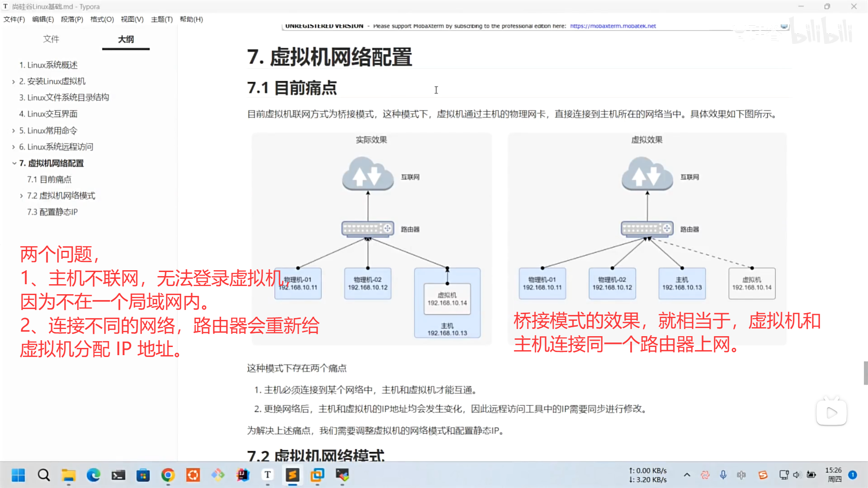
Task: Click the mobaxterm.mobatek.net hyperlink
Action: click(x=613, y=26)
